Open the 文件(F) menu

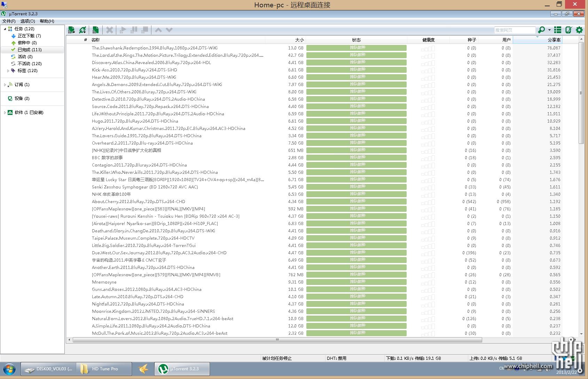pyautogui.click(x=9, y=21)
